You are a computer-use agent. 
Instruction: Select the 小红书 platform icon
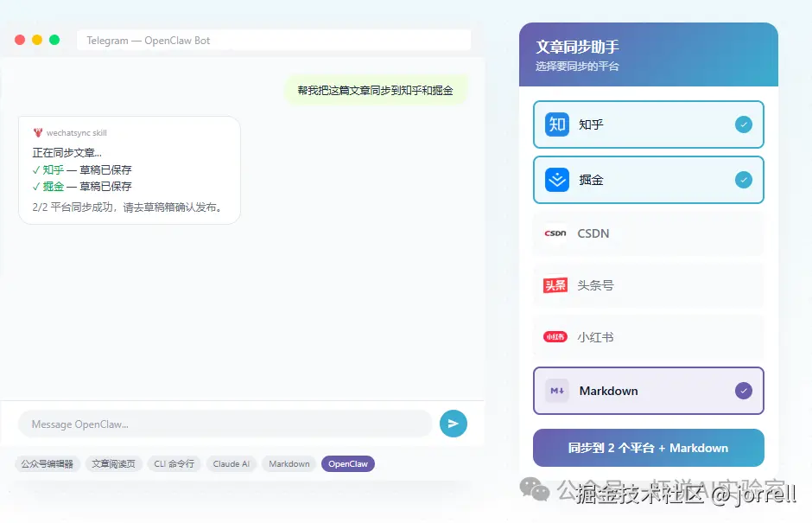[555, 337]
